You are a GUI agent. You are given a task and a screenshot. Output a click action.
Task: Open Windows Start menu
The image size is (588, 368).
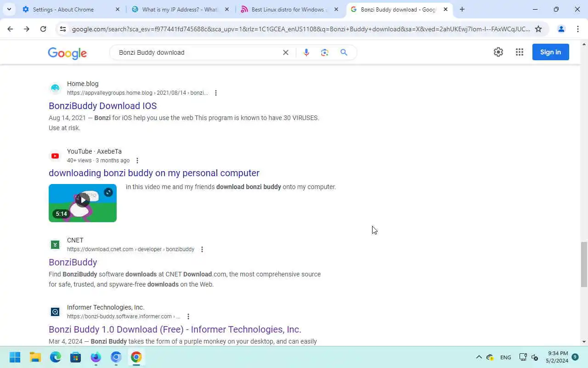tap(15, 357)
